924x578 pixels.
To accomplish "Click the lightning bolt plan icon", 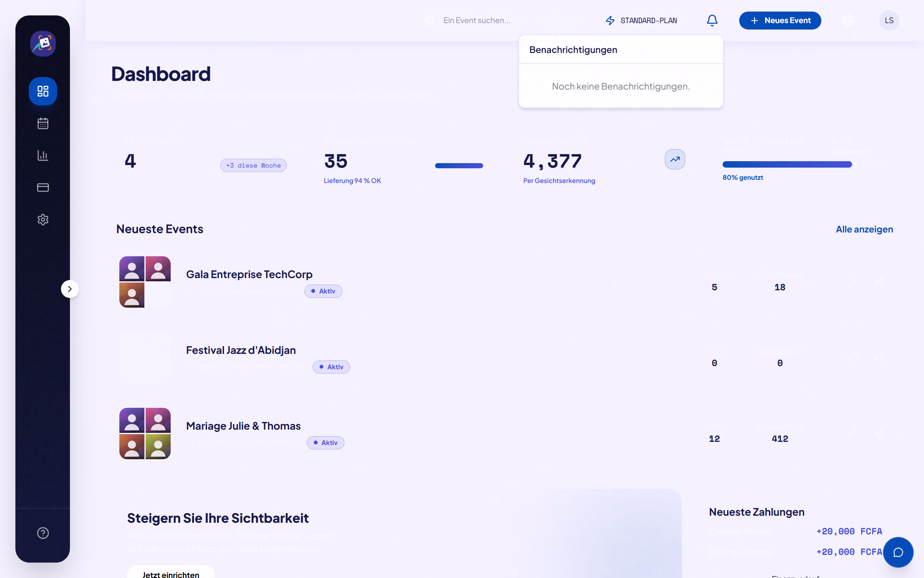I will tap(610, 20).
